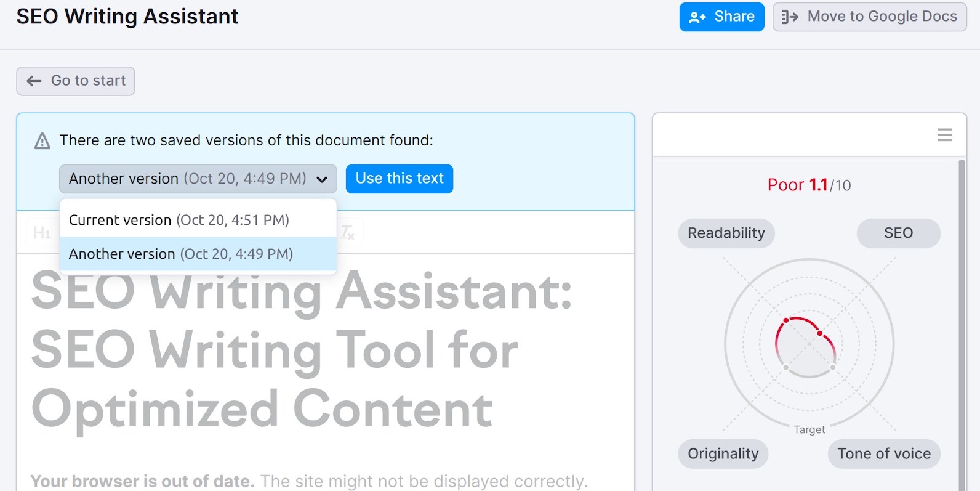Viewport: 980px width, 491px height.
Task: Click the warning triangle icon in the banner
Action: pyautogui.click(x=42, y=141)
